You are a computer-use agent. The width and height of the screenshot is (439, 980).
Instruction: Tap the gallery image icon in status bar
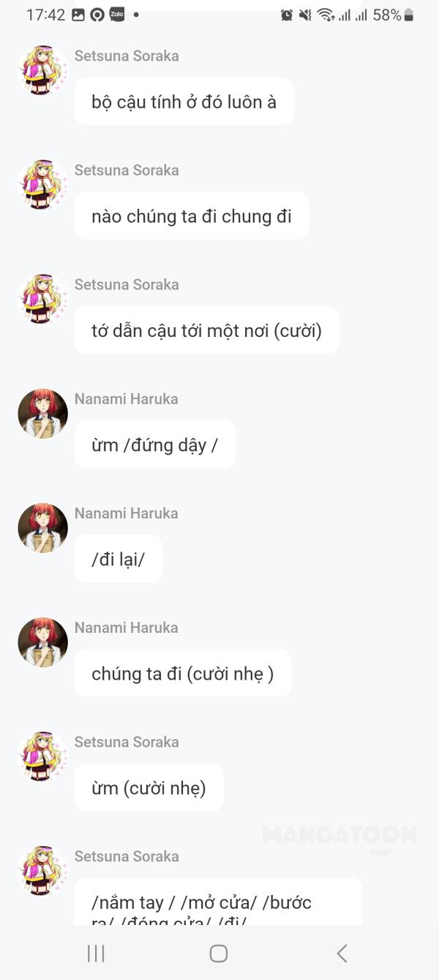click(78, 15)
